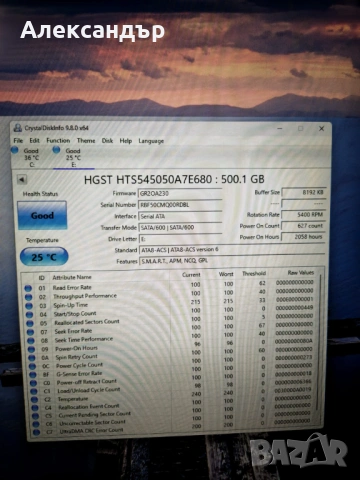Click status icon of UltraDMA CRC Error Count row
The image size is (360, 480).
click(x=36, y=432)
